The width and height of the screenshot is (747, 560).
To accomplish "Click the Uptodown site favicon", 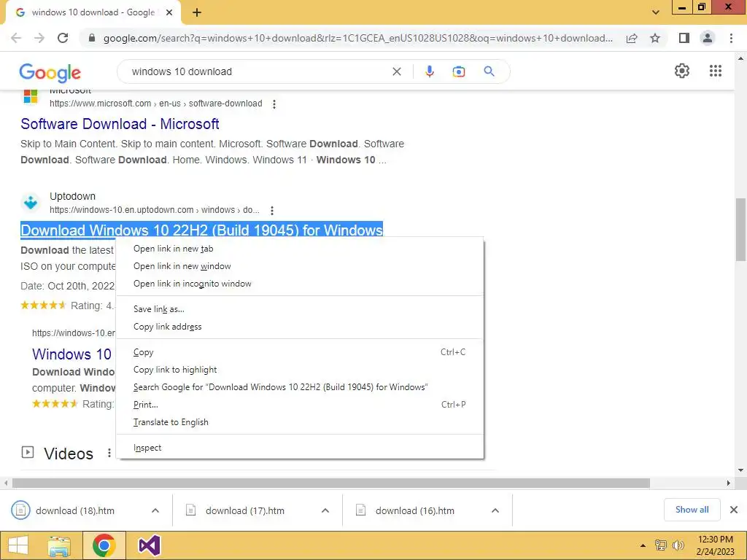I will click(x=31, y=203).
